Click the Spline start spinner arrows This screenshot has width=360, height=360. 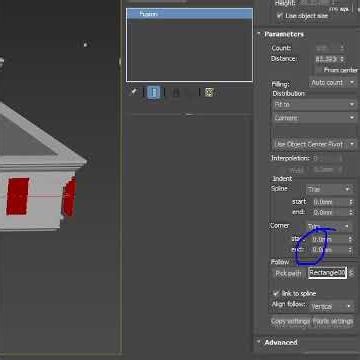(x=350, y=202)
